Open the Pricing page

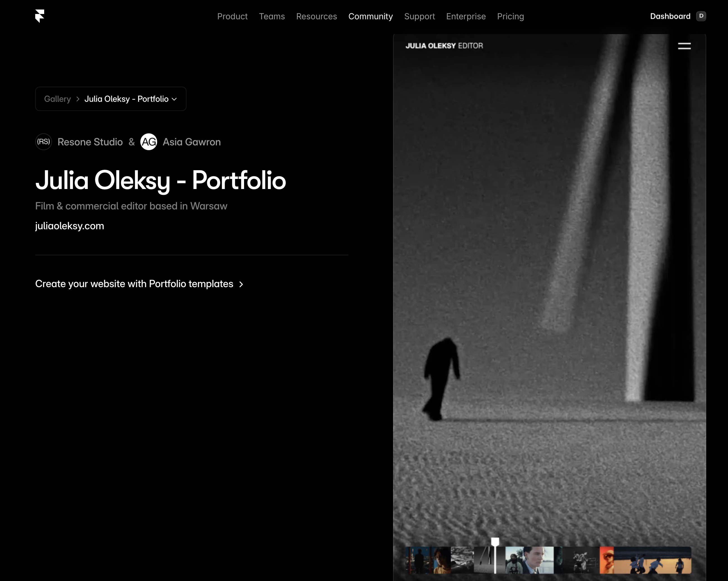point(510,16)
